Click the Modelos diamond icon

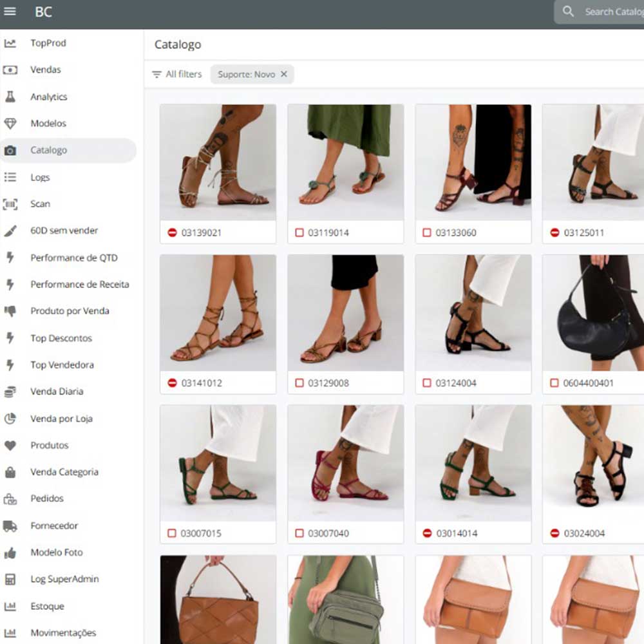[x=10, y=124]
